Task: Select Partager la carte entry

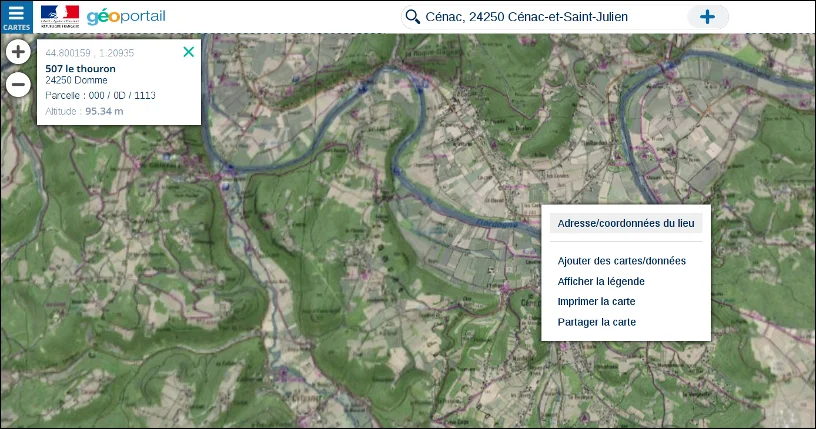Action: point(597,322)
